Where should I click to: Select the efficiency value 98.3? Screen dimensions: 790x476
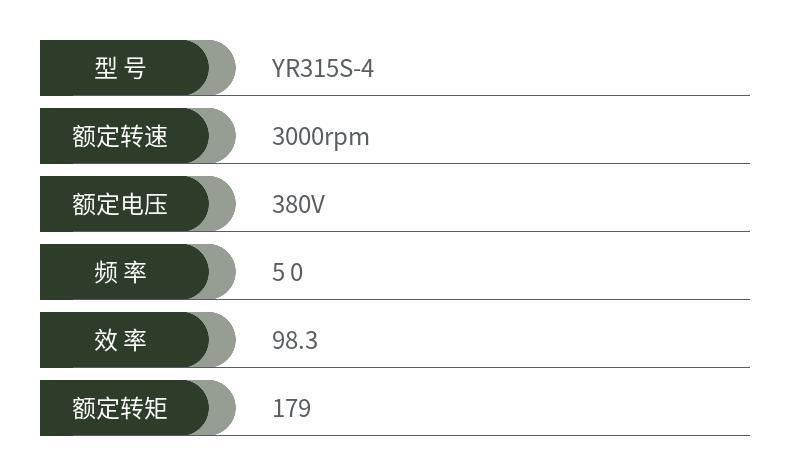pos(295,341)
